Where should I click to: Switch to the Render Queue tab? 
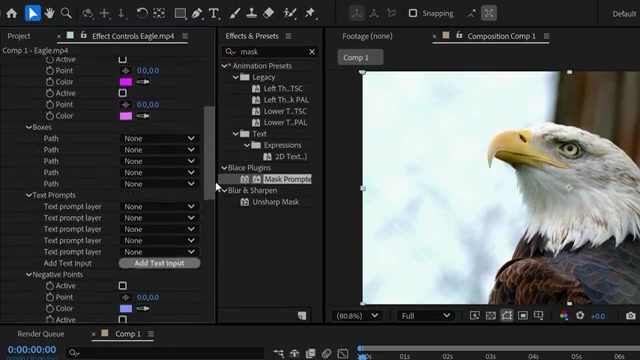[x=41, y=334]
